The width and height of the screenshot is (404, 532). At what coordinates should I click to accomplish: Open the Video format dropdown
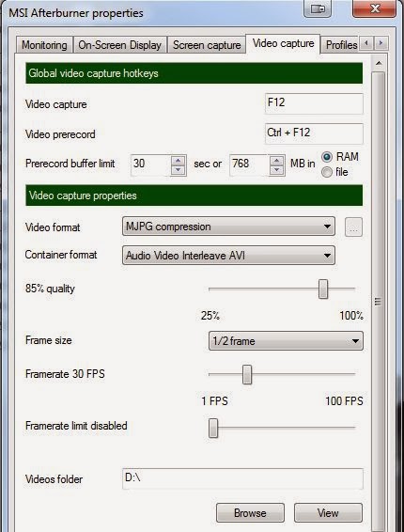pyautogui.click(x=228, y=227)
